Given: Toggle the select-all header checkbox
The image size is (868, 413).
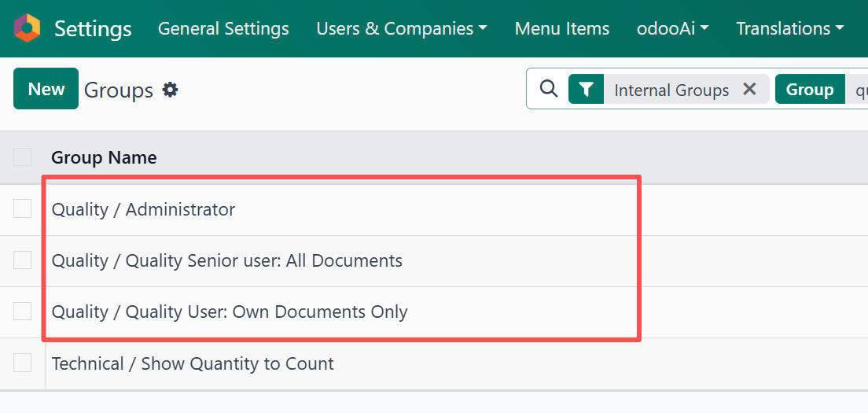Looking at the screenshot, I should [x=23, y=157].
